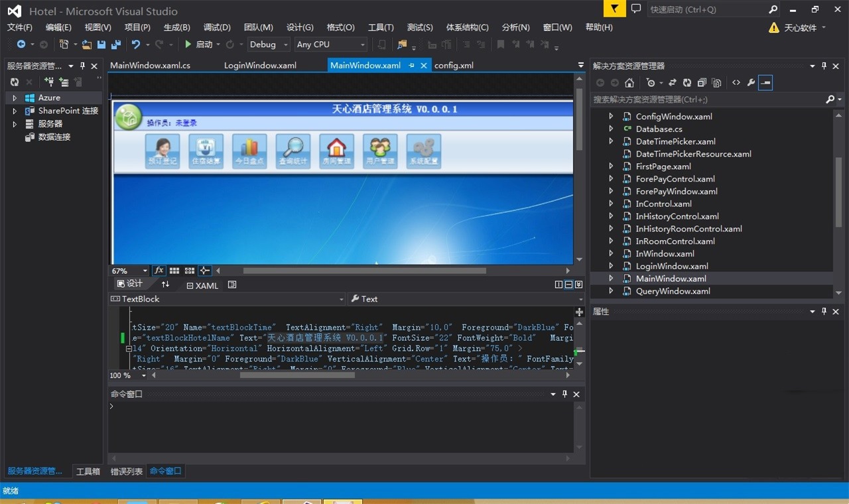
Task: Click the Home icon in Solution Explorer
Action: (x=629, y=83)
